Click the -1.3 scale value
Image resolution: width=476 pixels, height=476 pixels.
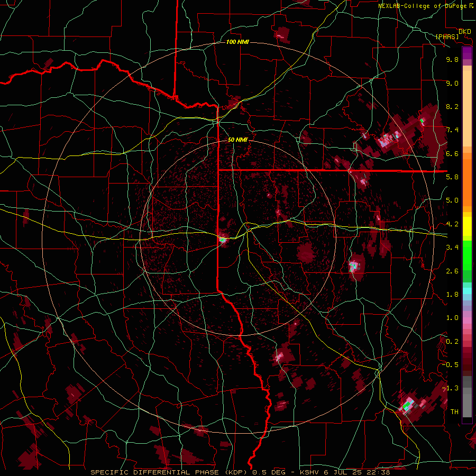tap(450, 388)
